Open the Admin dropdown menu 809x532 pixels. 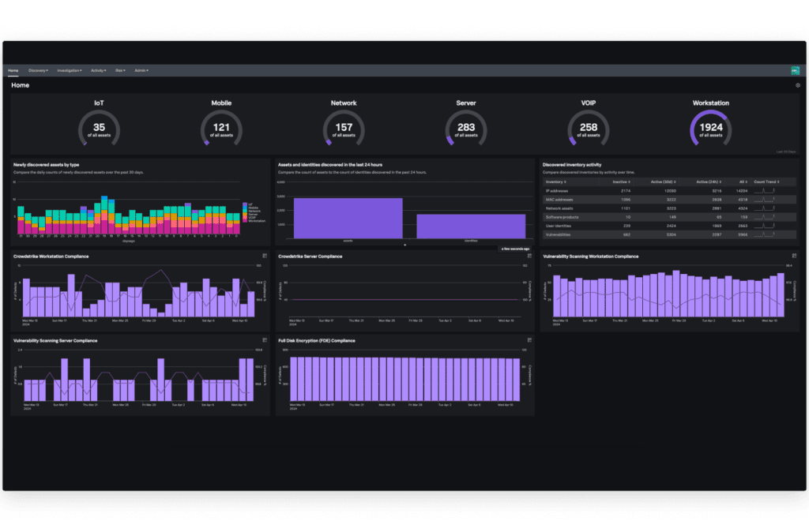point(141,70)
